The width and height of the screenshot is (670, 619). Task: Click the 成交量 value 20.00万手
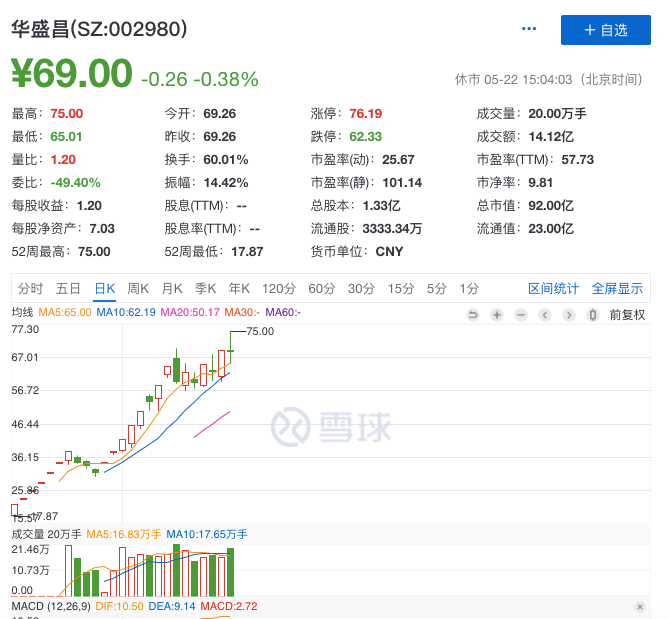coord(557,114)
